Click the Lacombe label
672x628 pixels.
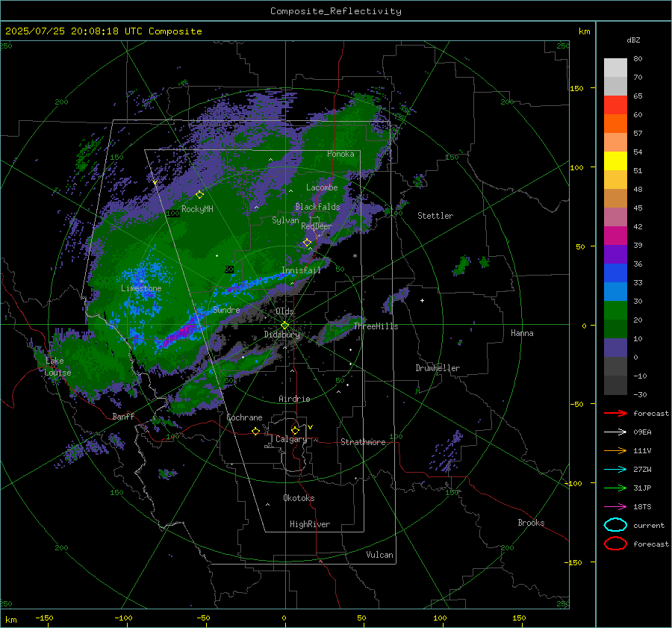322,187
